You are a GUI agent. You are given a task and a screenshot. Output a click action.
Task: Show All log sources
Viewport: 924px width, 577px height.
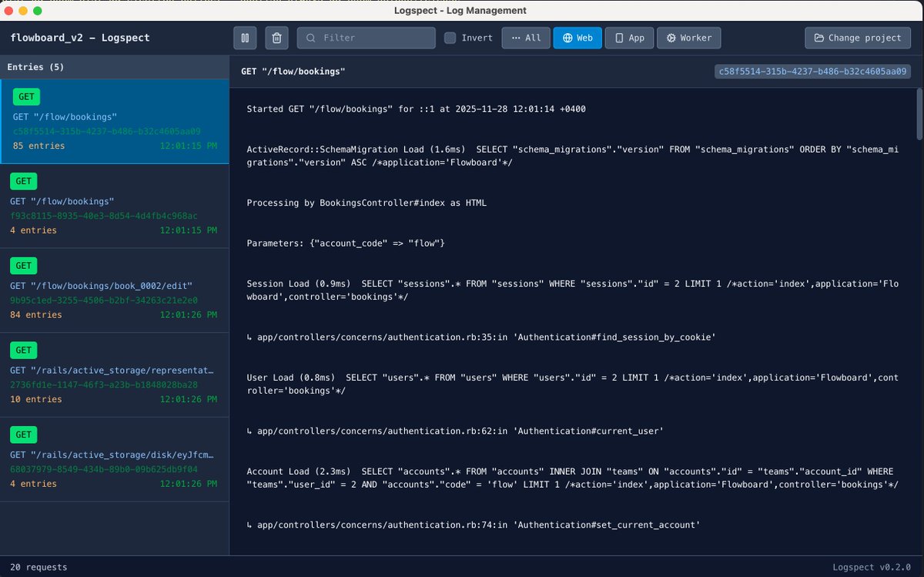tap(526, 38)
